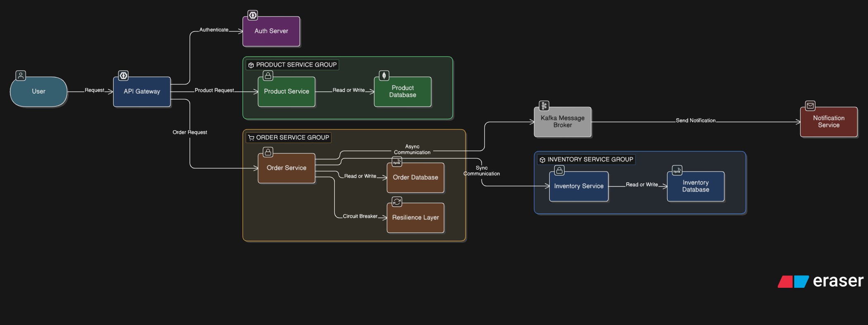868x325 pixels.
Task: Click the MySQL icon on Inventory Database
Action: pos(677,170)
